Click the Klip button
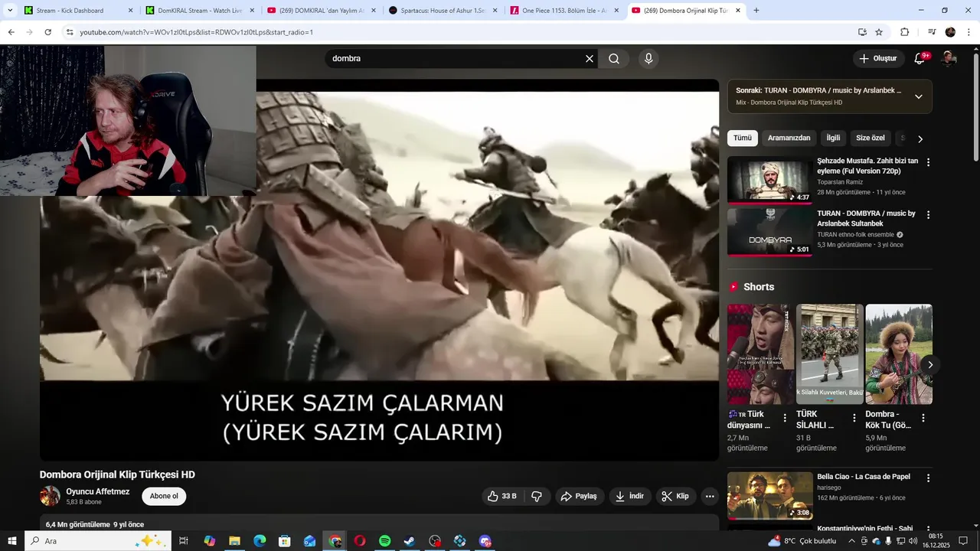 676,496
